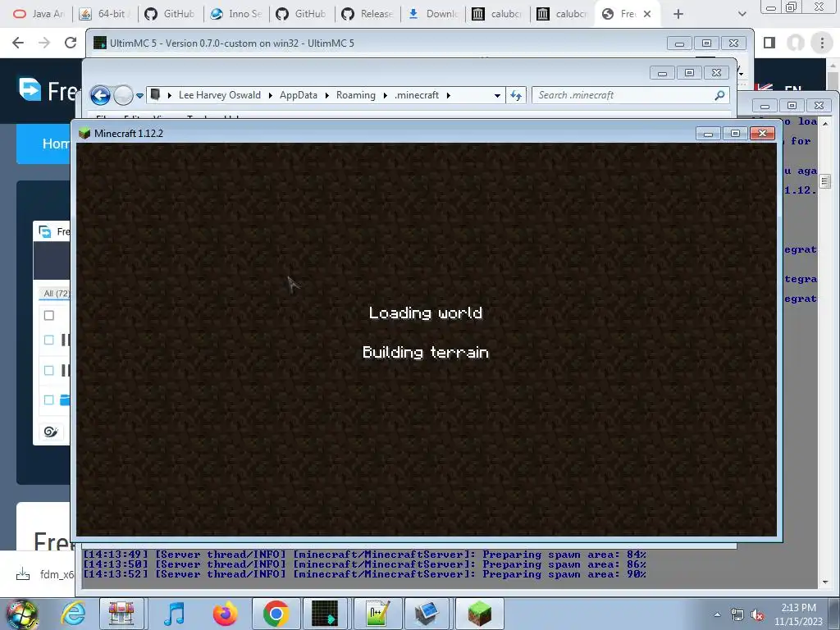Expand arrow after Roaming breadcrumb
The width and height of the screenshot is (840, 630).
(386, 95)
